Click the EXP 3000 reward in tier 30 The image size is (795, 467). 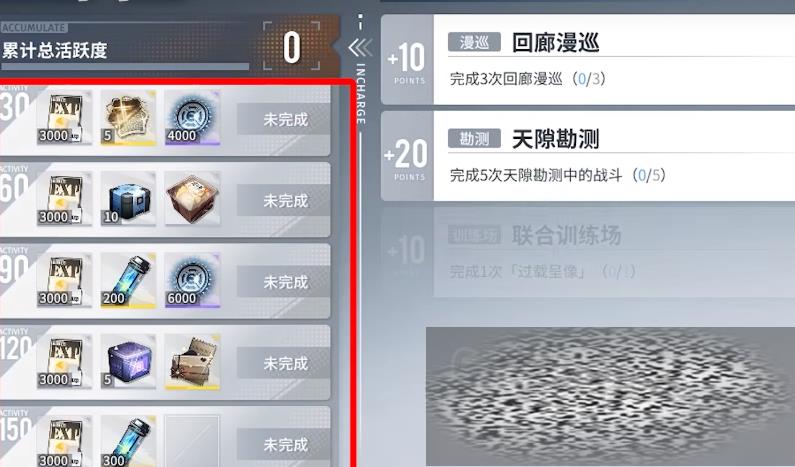(64, 118)
